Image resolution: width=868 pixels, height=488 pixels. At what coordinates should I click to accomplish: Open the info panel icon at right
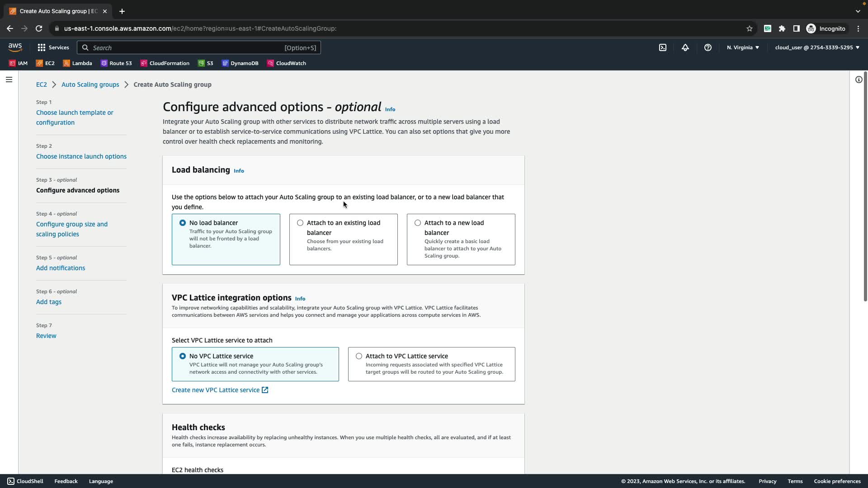(x=859, y=80)
